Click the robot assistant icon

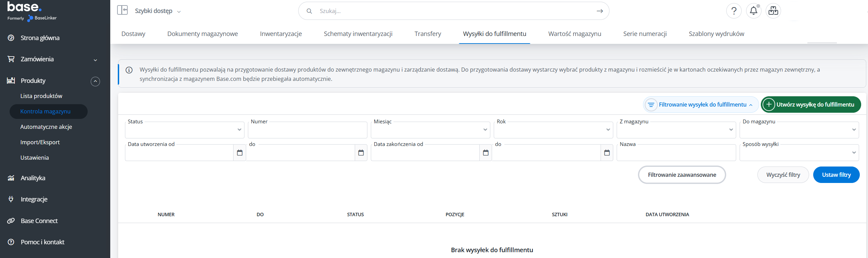(773, 11)
